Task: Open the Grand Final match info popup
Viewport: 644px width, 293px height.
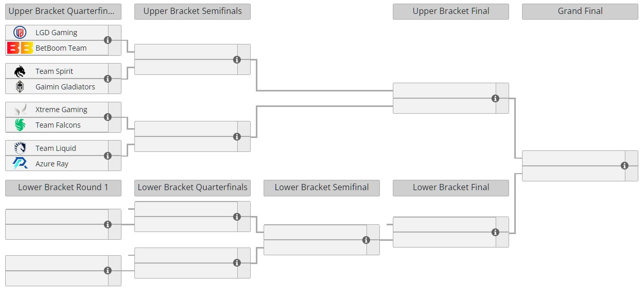Action: click(x=624, y=165)
